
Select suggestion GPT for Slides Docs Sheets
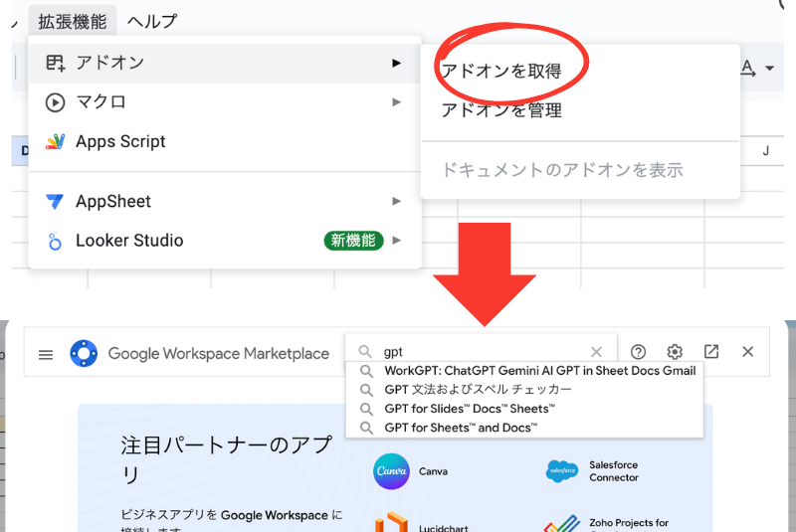click(524, 409)
